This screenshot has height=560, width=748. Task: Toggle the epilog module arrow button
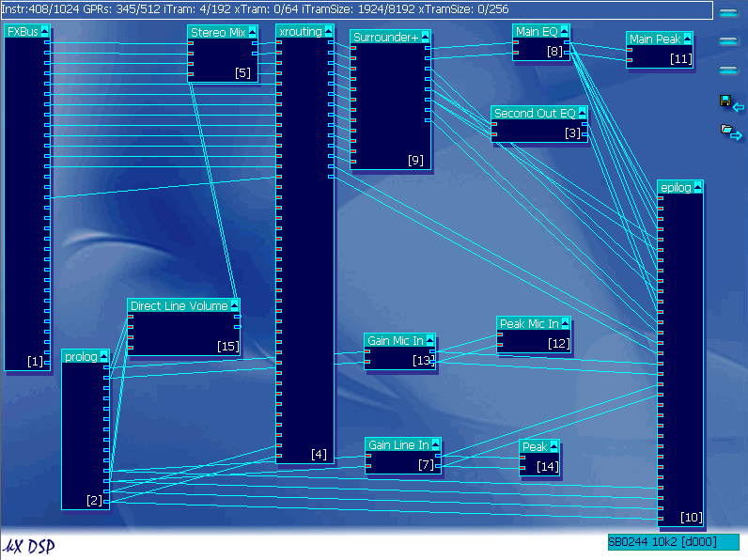698,187
